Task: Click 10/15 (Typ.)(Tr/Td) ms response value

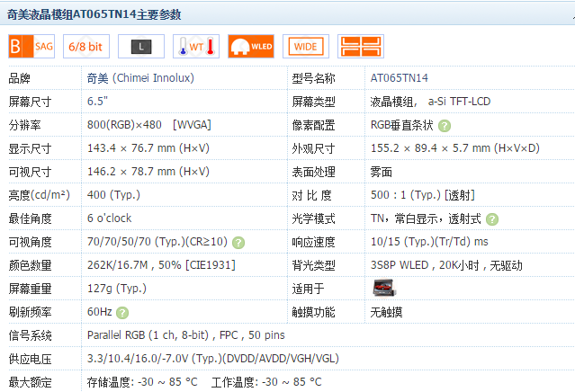Action: coord(429,242)
